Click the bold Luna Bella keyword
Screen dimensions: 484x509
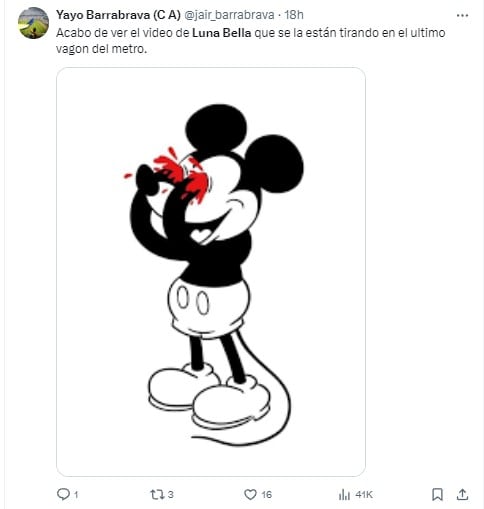tap(222, 33)
